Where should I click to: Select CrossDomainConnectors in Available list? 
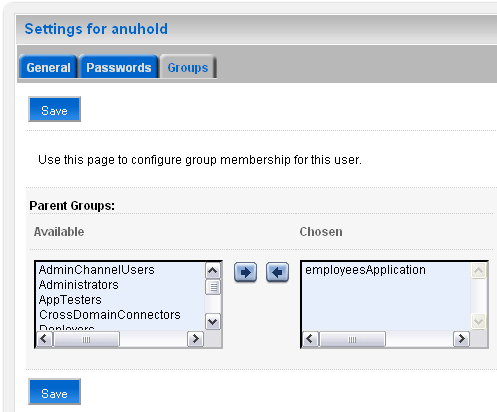click(x=110, y=315)
